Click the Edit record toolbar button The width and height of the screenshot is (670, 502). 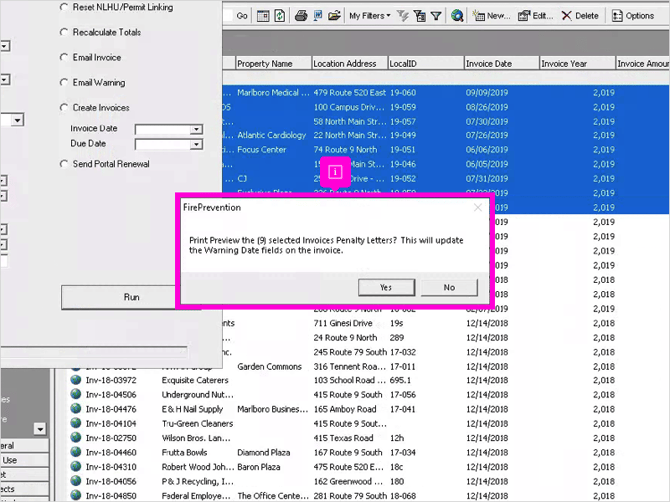536,16
